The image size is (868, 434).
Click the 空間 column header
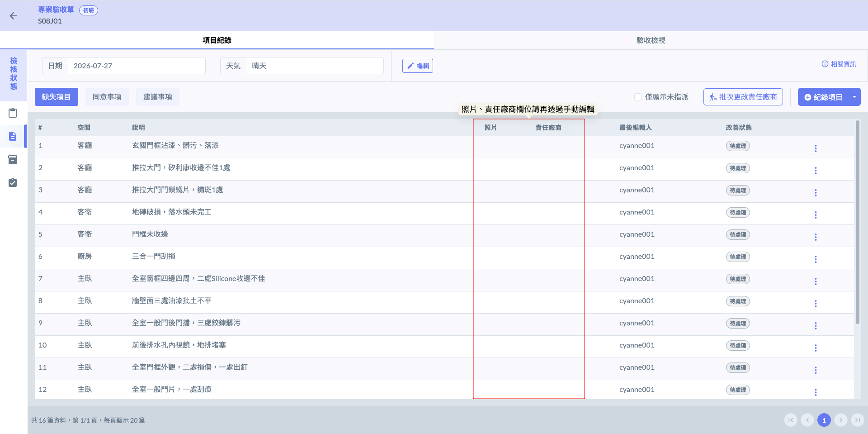coord(84,128)
